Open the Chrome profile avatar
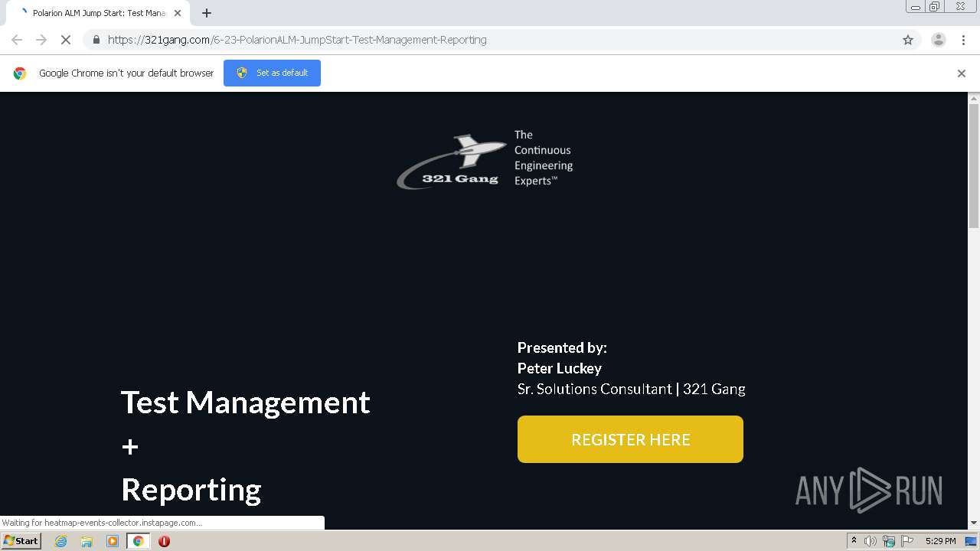The image size is (980, 551). [938, 40]
